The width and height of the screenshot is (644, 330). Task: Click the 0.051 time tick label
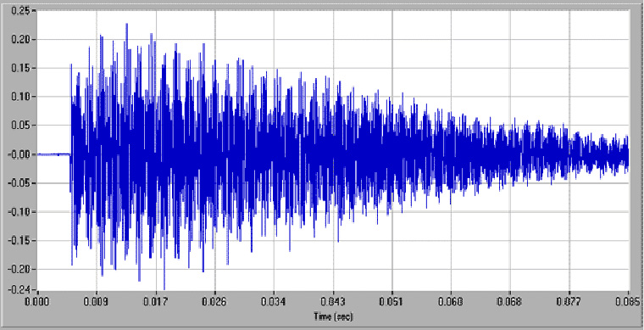tap(392, 302)
